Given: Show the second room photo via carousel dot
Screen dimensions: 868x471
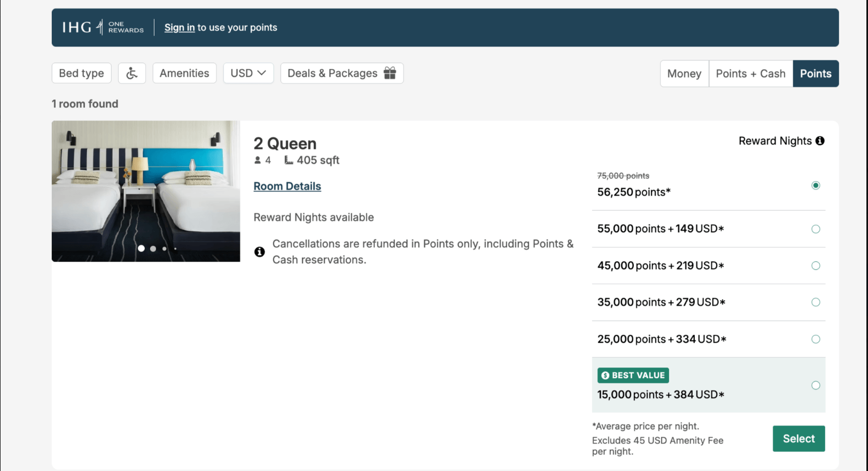Looking at the screenshot, I should (x=153, y=248).
